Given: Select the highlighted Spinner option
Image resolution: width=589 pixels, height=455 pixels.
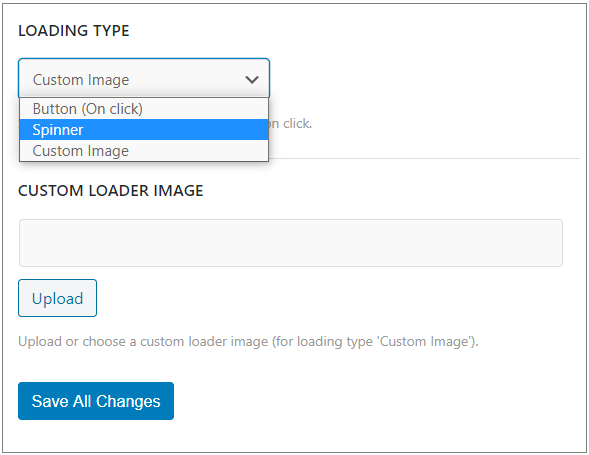Looking at the screenshot, I should tap(144, 130).
